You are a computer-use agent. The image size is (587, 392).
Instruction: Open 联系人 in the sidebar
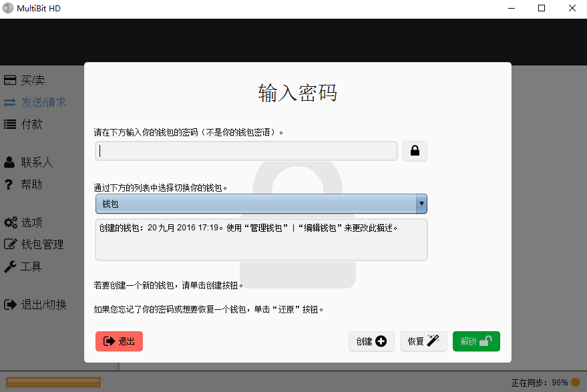coord(29,162)
